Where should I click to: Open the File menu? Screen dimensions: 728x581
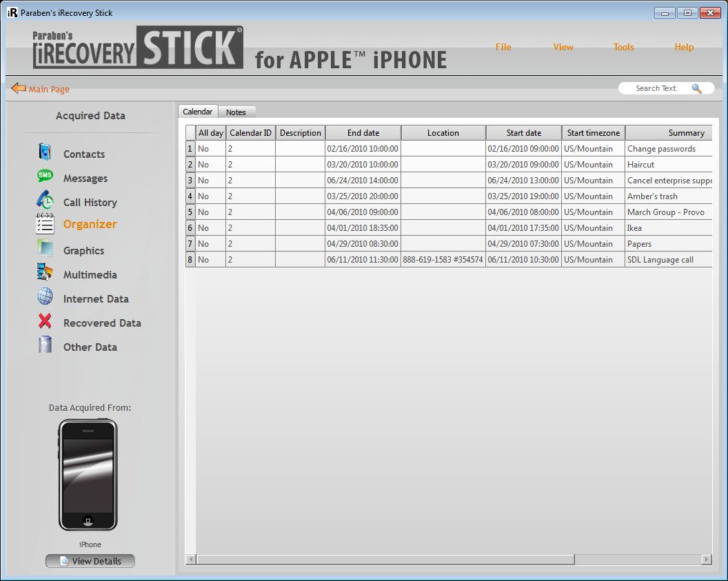[503, 47]
